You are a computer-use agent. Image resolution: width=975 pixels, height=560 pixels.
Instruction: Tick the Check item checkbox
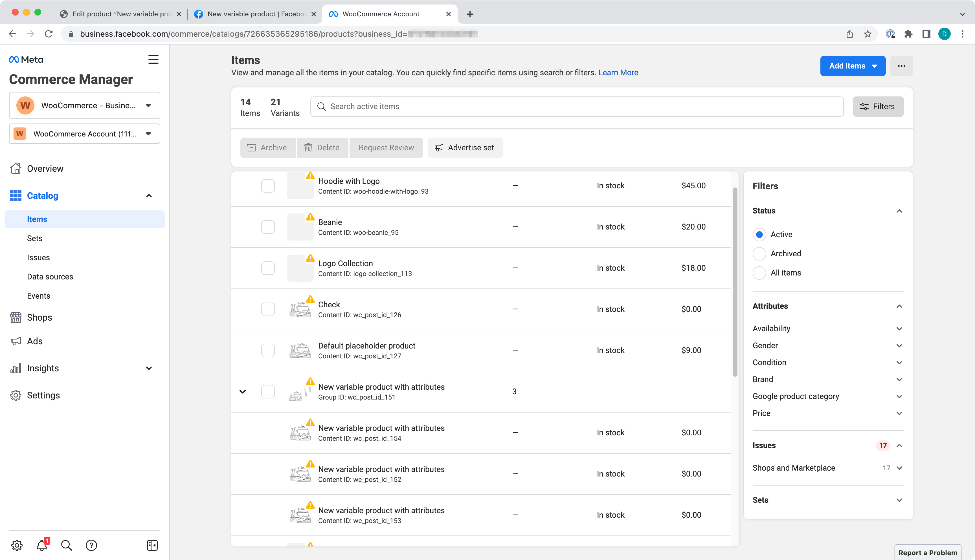tap(268, 309)
